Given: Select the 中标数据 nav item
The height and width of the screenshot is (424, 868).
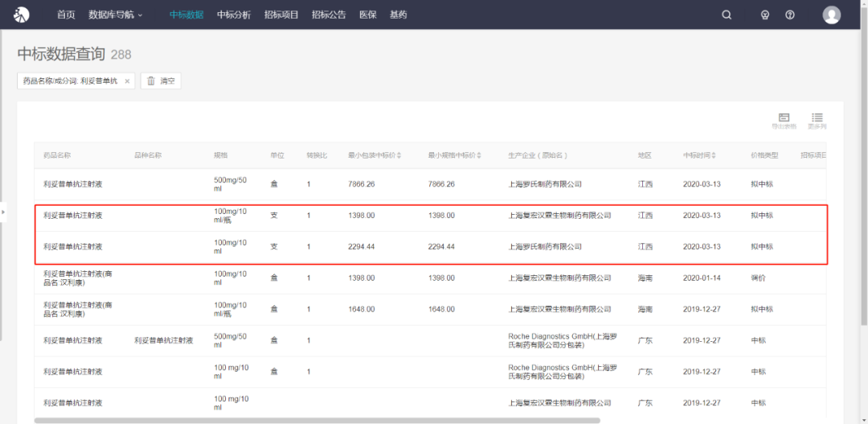Looking at the screenshot, I should point(186,15).
